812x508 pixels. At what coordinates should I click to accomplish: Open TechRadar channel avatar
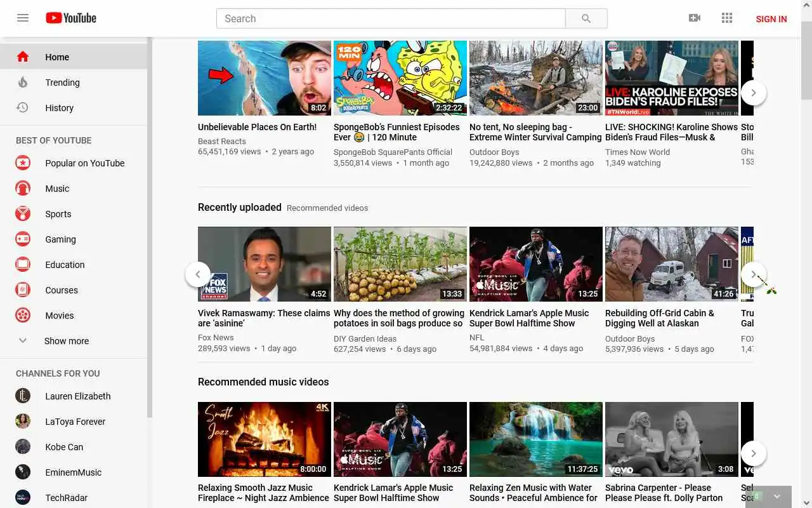[23, 498]
